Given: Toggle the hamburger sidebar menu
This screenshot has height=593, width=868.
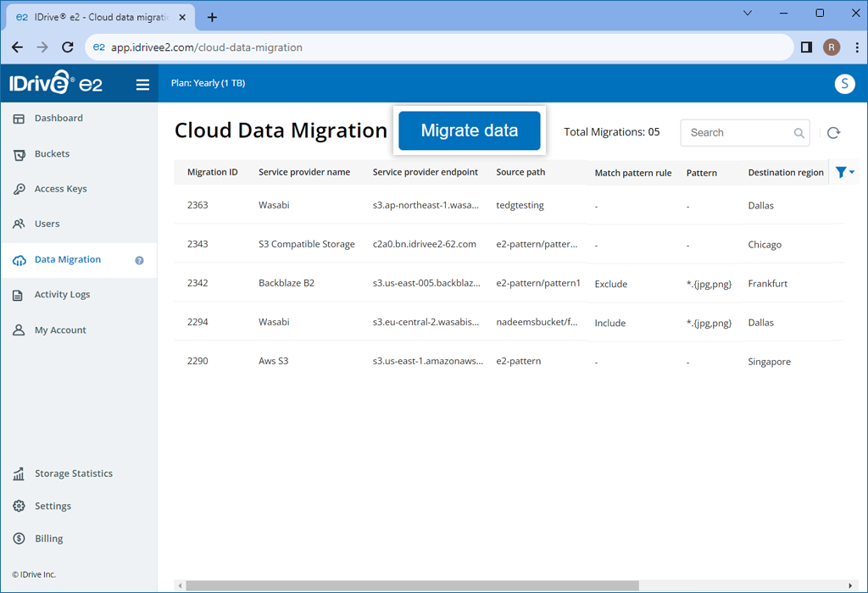Looking at the screenshot, I should coord(142,85).
